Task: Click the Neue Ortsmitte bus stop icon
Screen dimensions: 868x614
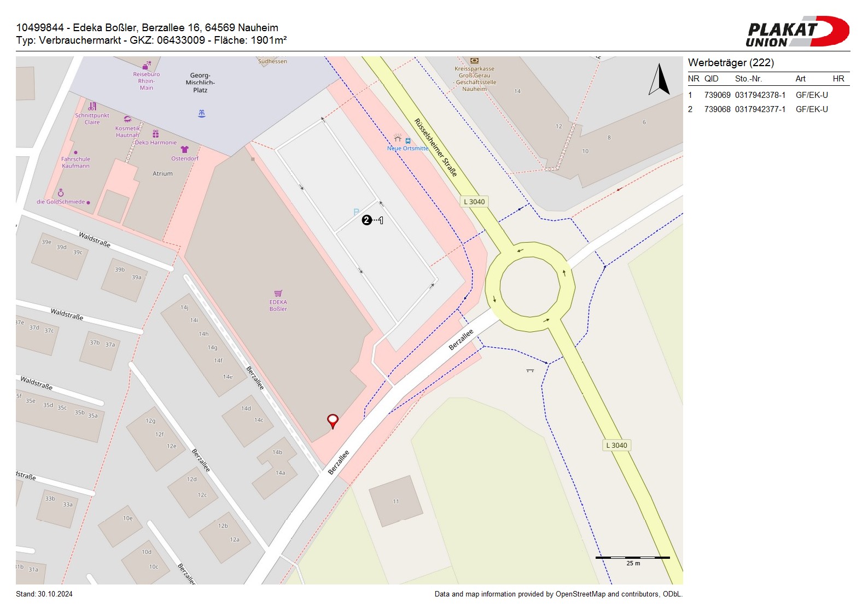Action: (x=407, y=141)
